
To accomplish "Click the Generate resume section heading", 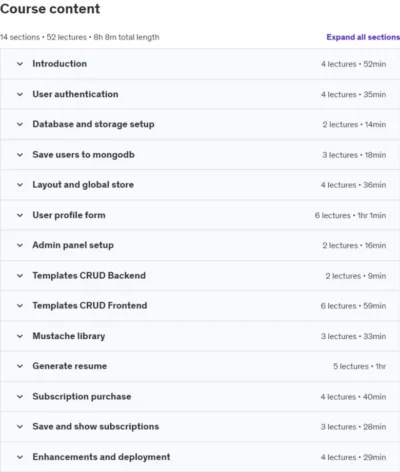I will (70, 366).
